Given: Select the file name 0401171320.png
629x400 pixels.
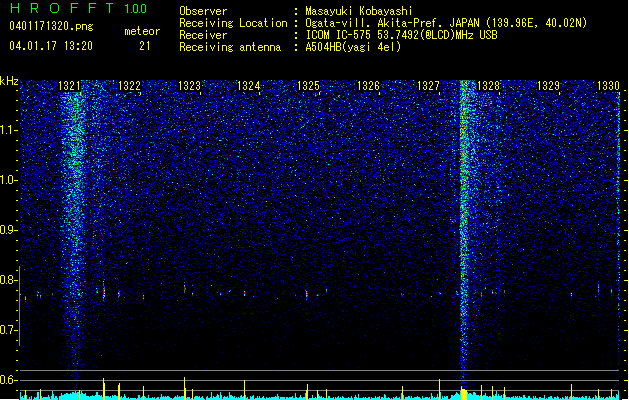Looking at the screenshot, I should [x=51, y=26].
